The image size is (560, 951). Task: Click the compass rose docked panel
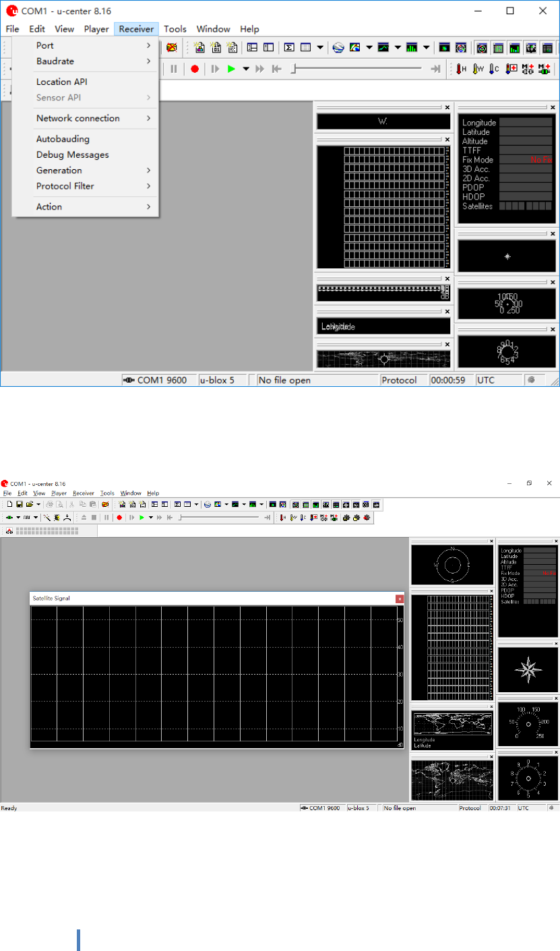point(528,669)
